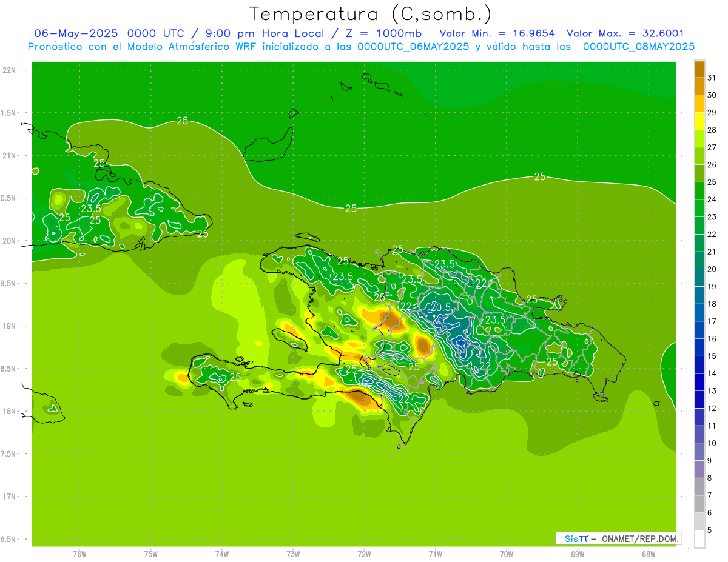Click the "18N" latitude axis label
728x562 pixels.
tap(10, 412)
